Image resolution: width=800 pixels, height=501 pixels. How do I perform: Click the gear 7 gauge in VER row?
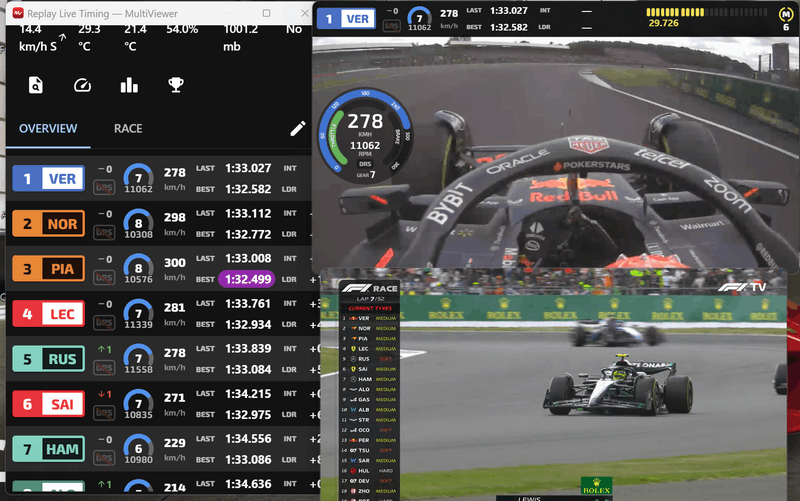(138, 178)
